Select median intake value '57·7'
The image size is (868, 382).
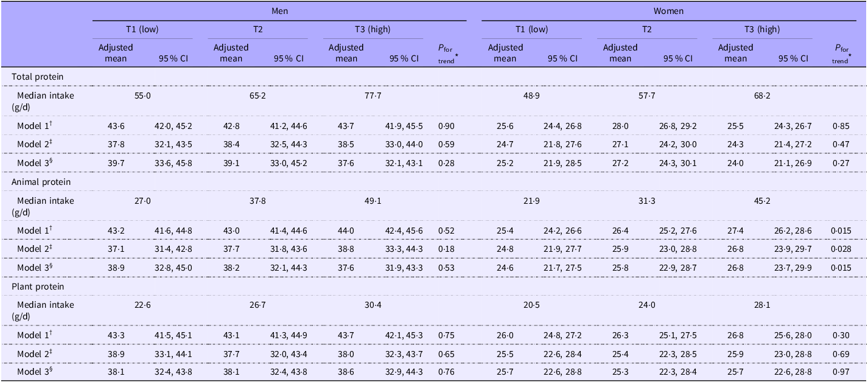point(646,96)
